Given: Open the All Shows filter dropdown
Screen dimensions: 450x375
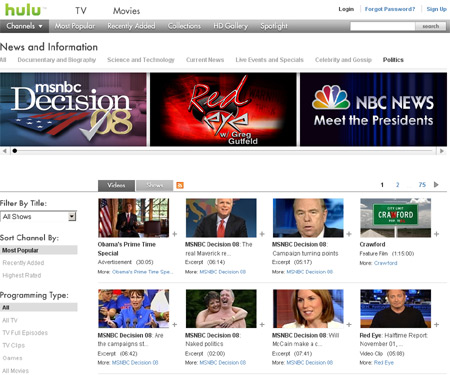Looking at the screenshot, I should tap(38, 217).
